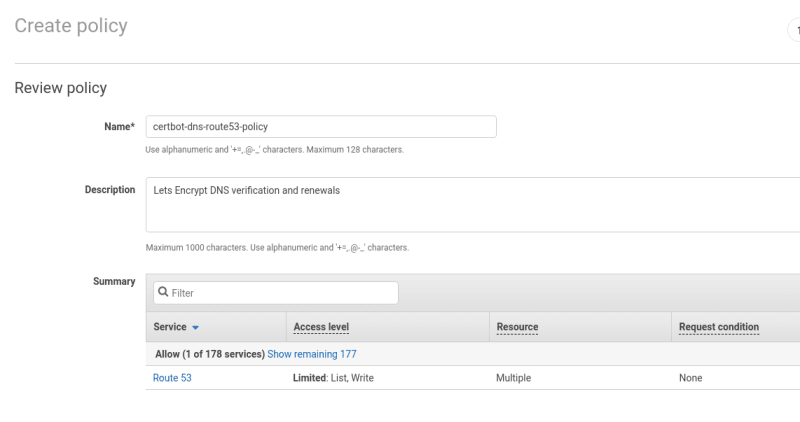This screenshot has height=422, width=800.
Task: Click the Review policy heading
Action: click(61, 88)
